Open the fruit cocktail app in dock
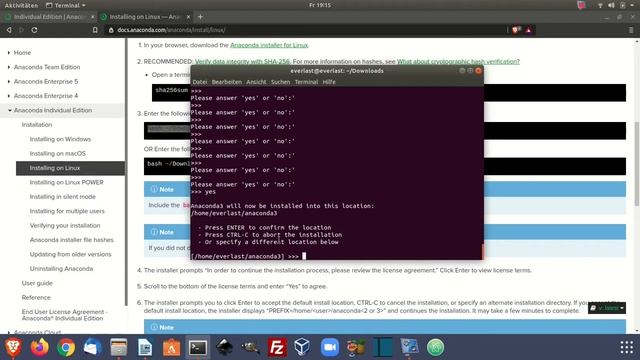The width and height of the screenshot is (640, 360). pos(356,347)
